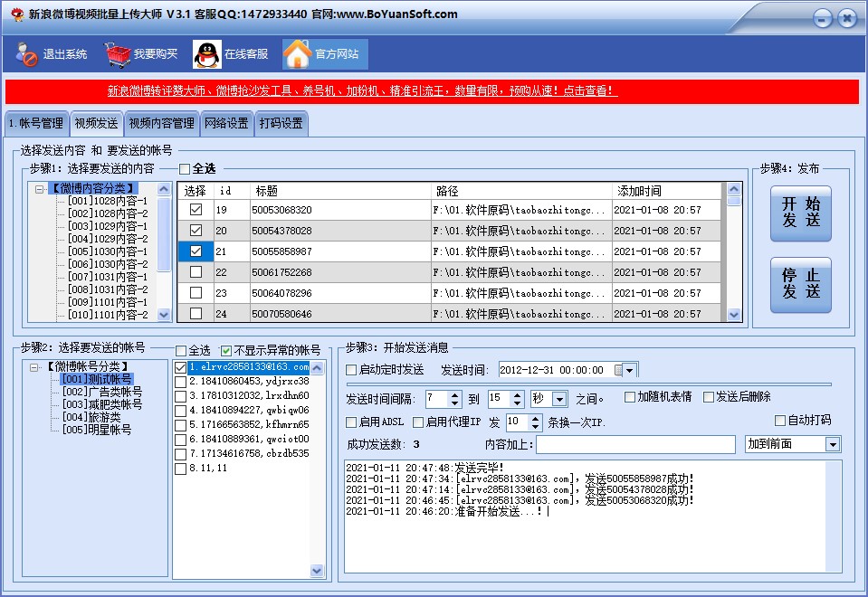This screenshot has width=868, height=597.
Task: Click the 官方网站 label
Action: 337,54
